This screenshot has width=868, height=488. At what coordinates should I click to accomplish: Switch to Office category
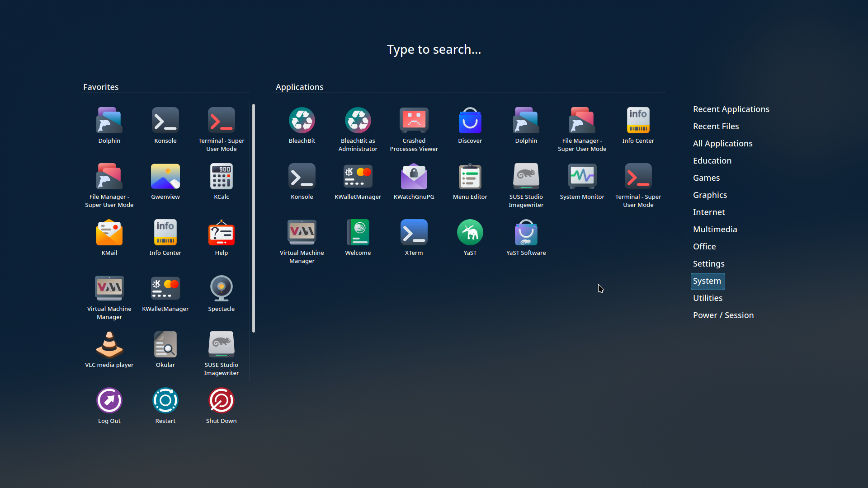point(704,247)
